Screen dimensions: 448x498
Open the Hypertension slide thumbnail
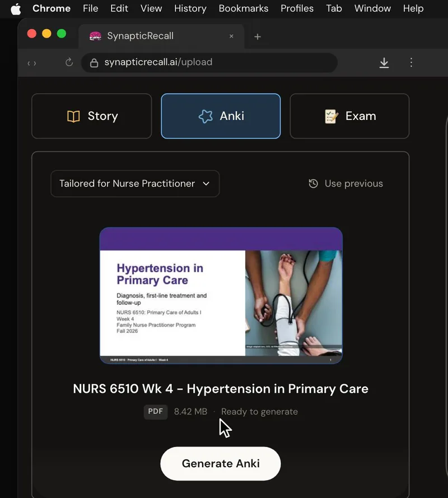click(221, 295)
